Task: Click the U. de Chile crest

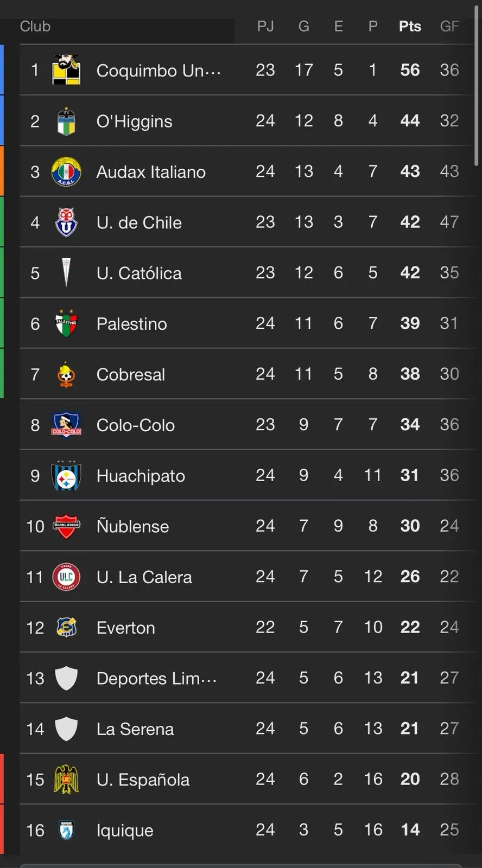Action: click(x=66, y=222)
